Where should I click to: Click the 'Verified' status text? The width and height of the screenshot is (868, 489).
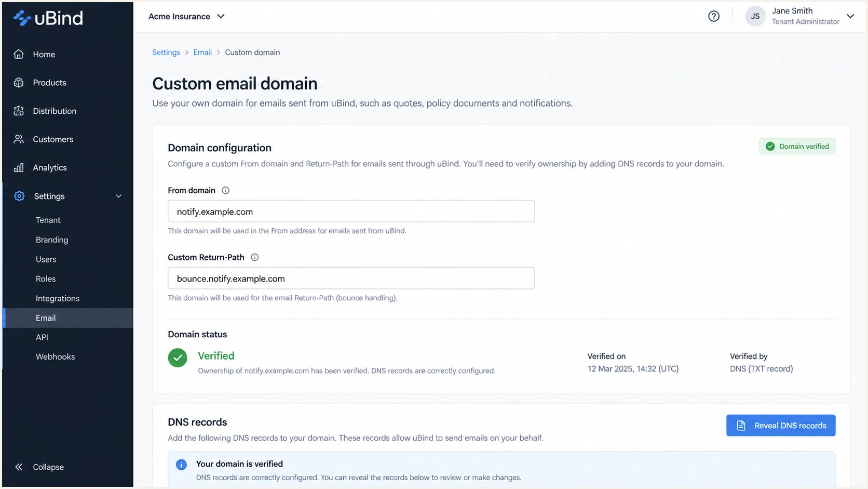click(216, 356)
